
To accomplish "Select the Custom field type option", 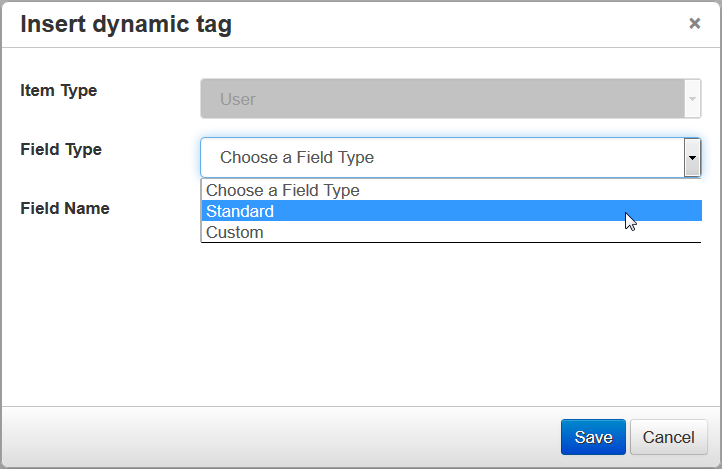I will [x=235, y=232].
